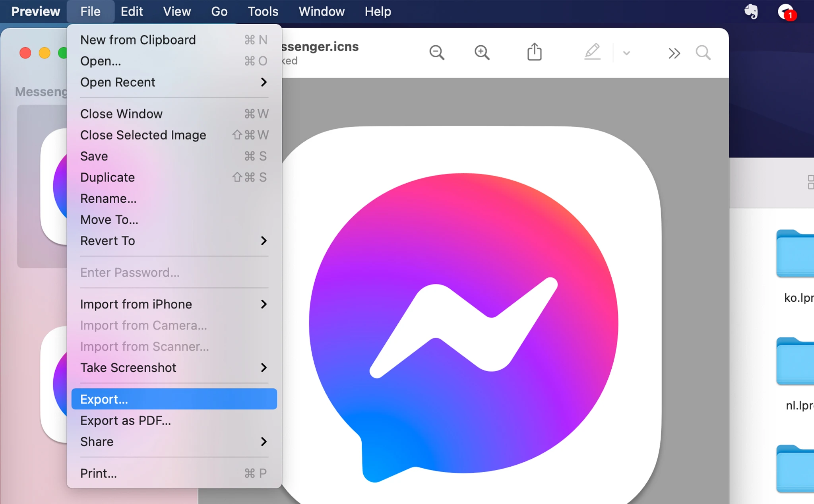This screenshot has height=504, width=814.
Task: Open menu bar icon with red badge
Action: (x=787, y=12)
